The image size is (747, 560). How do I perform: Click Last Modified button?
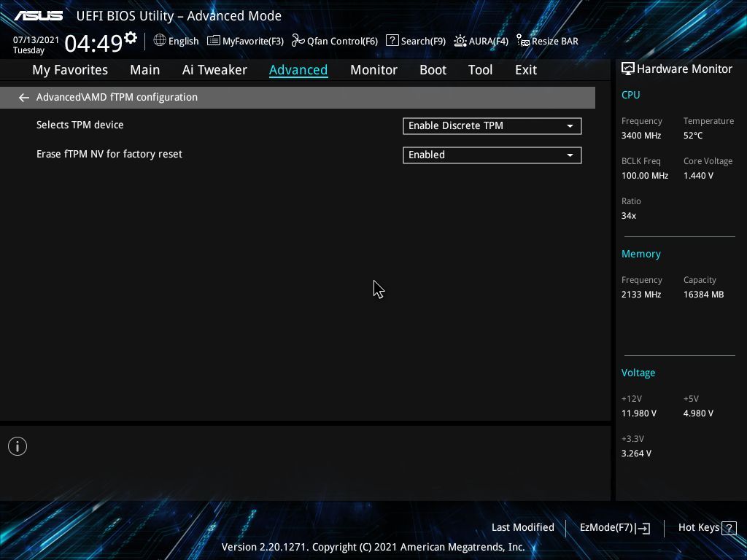coord(522,528)
